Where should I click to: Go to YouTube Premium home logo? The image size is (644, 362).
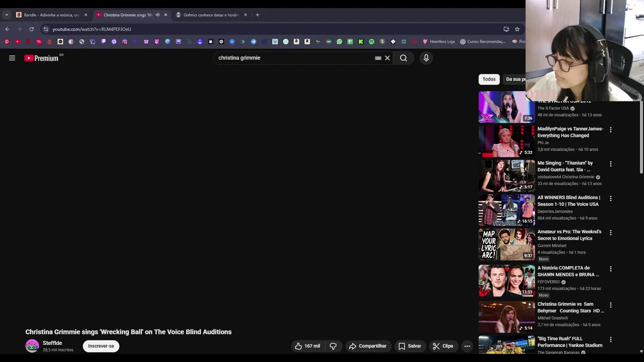pyautogui.click(x=41, y=58)
